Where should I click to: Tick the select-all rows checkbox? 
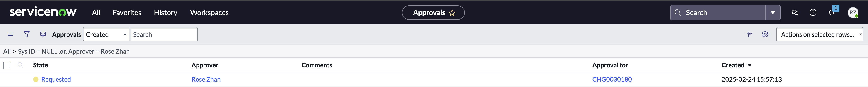click(7, 65)
